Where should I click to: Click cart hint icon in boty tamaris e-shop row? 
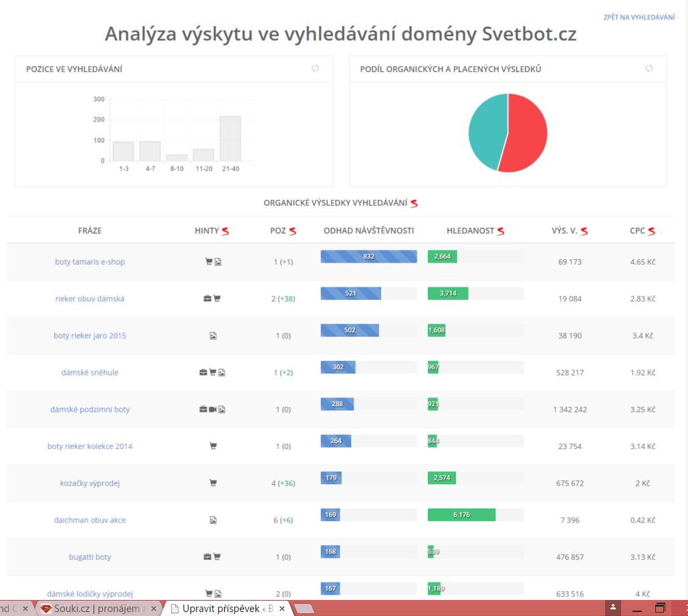pyautogui.click(x=209, y=262)
